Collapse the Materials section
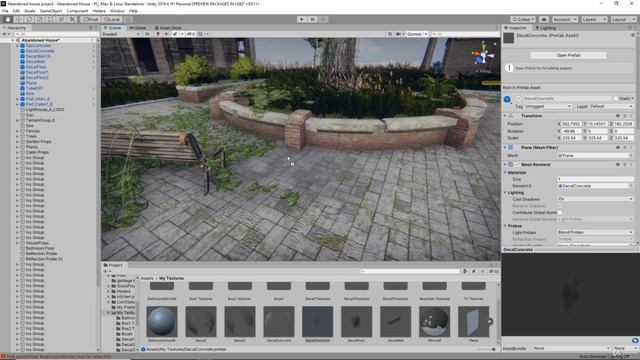 pyautogui.click(x=505, y=173)
